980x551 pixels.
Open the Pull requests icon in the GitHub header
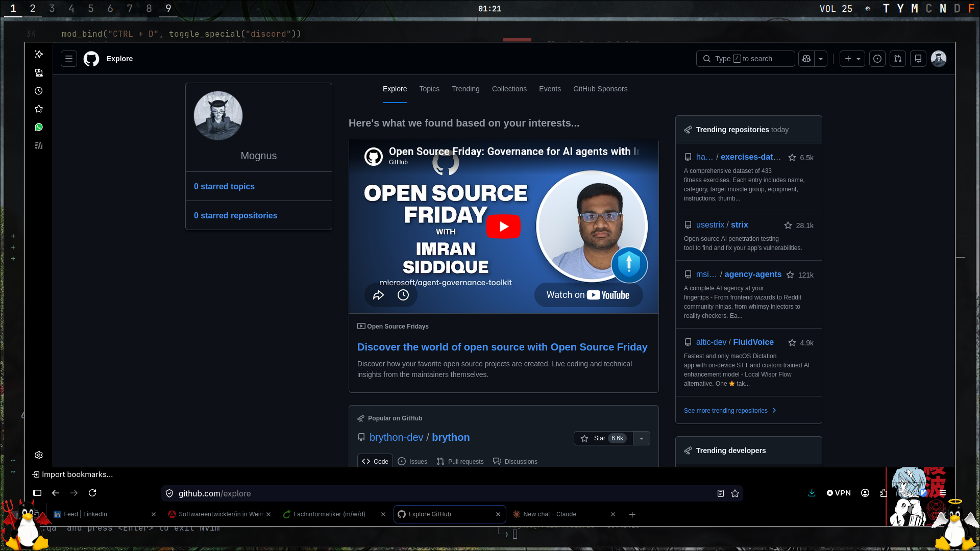click(x=898, y=59)
